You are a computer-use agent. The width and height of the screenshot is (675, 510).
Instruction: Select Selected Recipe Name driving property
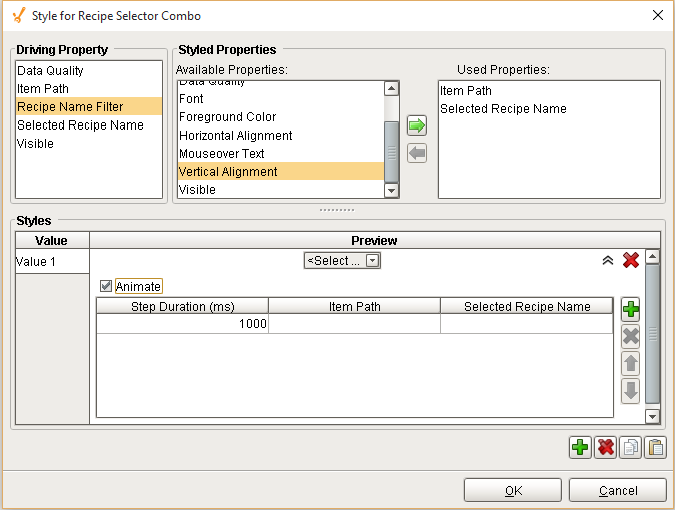pyautogui.click(x=80, y=125)
